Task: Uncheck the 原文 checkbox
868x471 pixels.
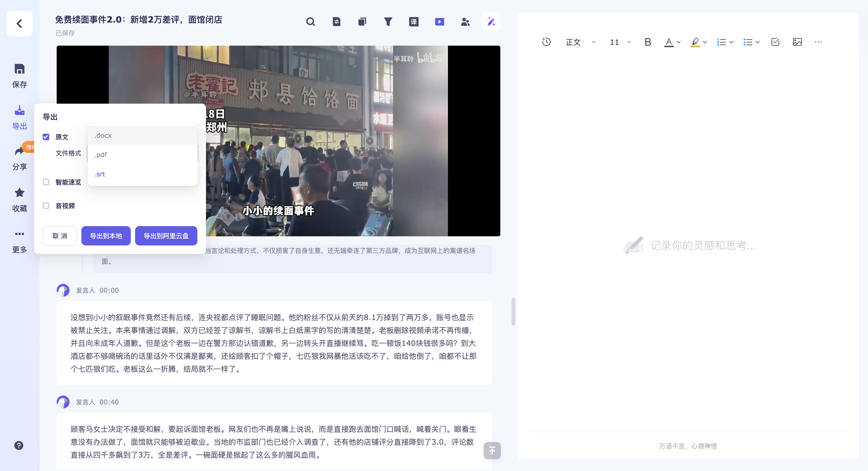Action: (x=46, y=137)
